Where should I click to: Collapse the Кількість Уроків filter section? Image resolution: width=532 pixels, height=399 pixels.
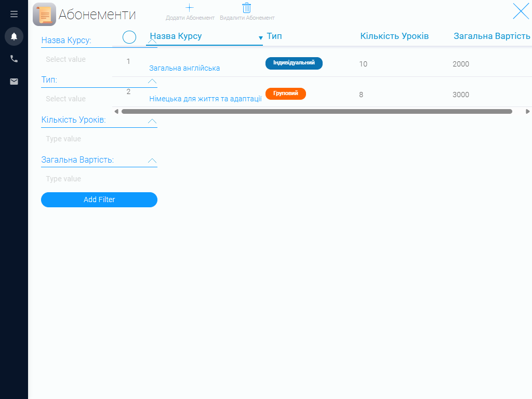point(152,121)
